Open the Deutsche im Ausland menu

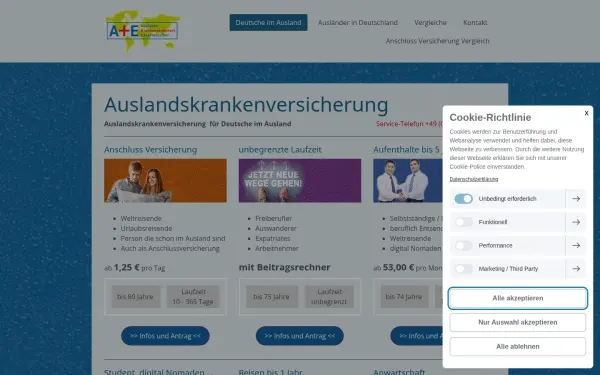(x=268, y=23)
